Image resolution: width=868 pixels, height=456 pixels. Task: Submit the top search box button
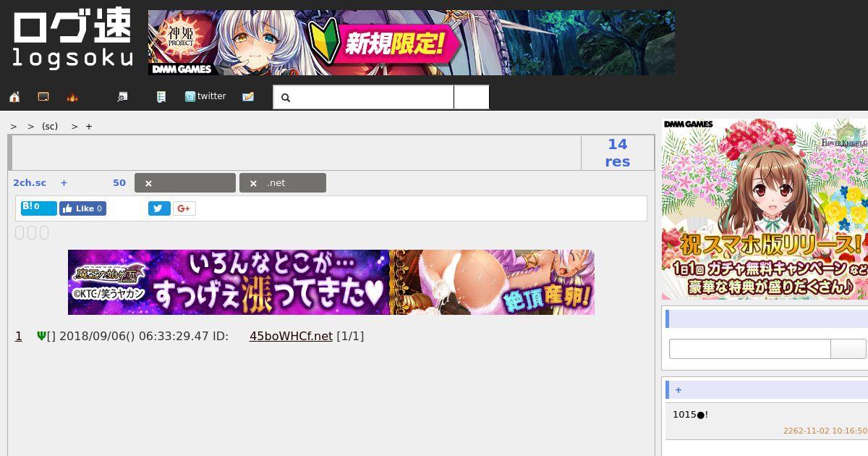click(x=472, y=97)
